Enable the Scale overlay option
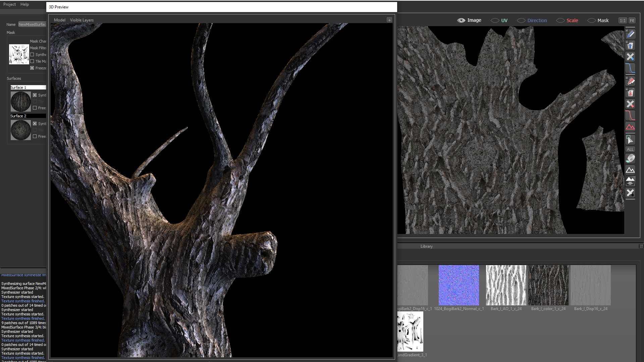Image resolution: width=644 pixels, height=362 pixels. [x=560, y=20]
